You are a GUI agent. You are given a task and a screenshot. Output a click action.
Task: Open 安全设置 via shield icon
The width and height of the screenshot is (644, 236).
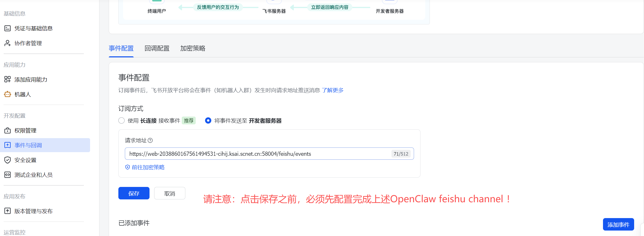tap(7, 160)
